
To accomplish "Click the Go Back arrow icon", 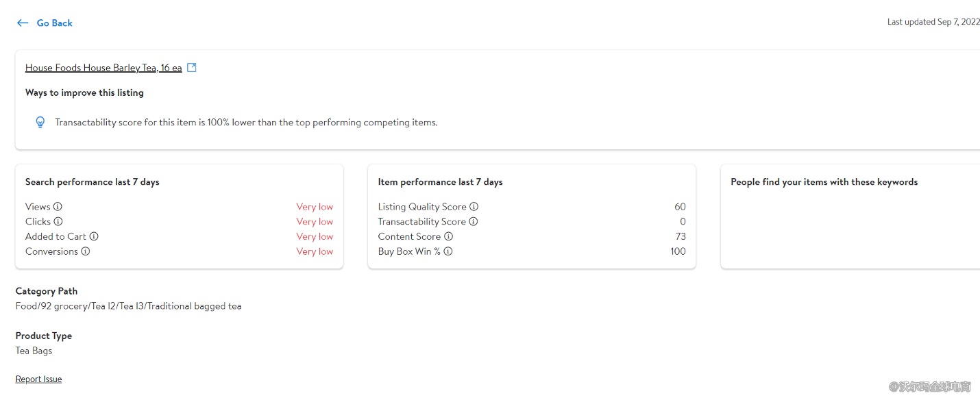I will click(x=23, y=23).
